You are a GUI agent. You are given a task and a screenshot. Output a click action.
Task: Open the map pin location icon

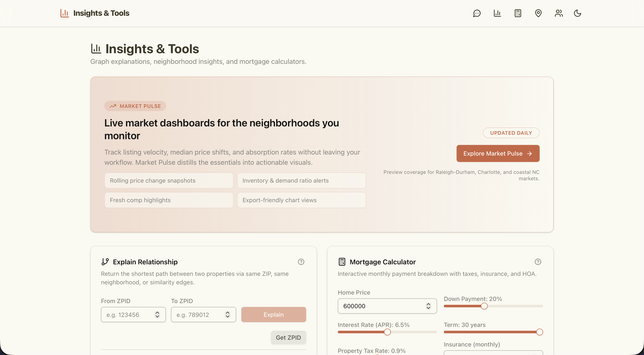tap(538, 13)
